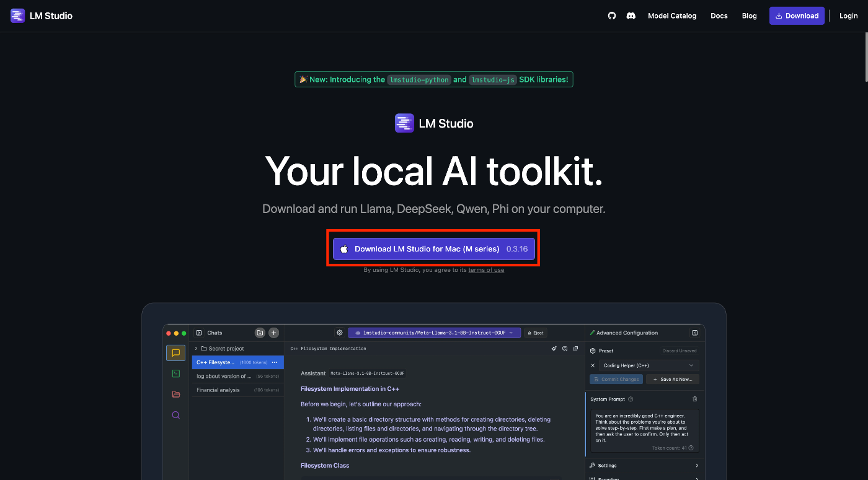Click the 'C++ Filesystem Implementation' chat title
The height and width of the screenshot is (480, 868).
point(329,349)
